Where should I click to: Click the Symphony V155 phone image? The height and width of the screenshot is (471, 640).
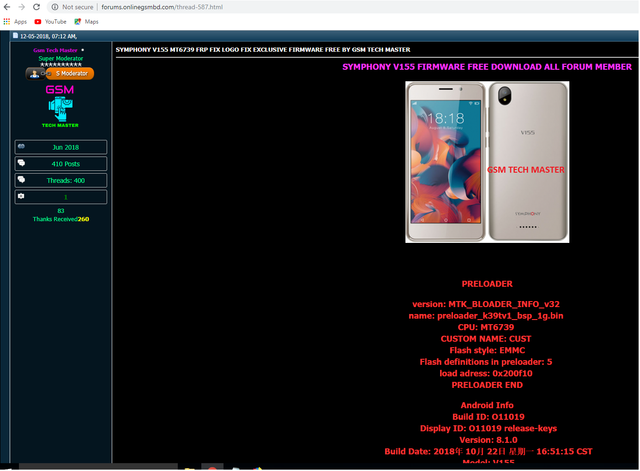click(487, 162)
